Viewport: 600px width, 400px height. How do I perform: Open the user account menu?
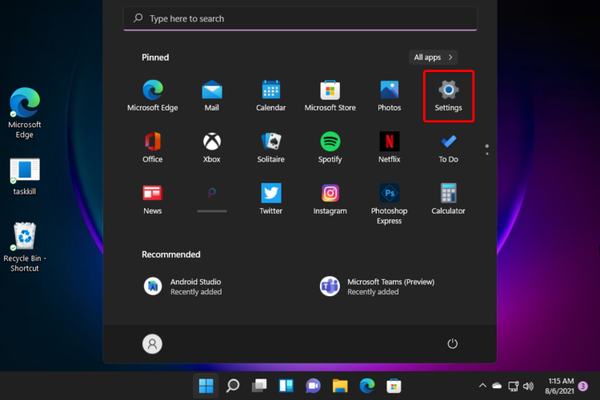152,343
